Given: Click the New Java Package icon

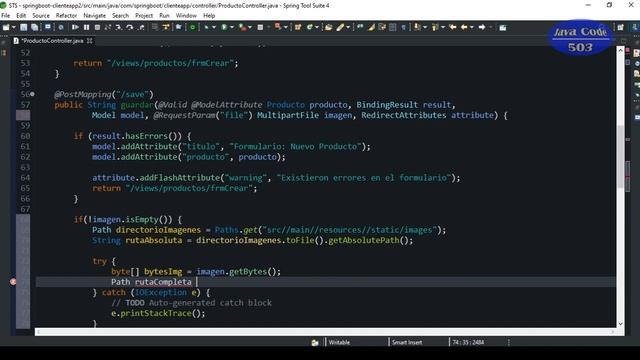Looking at the screenshot, I should 298,27.
